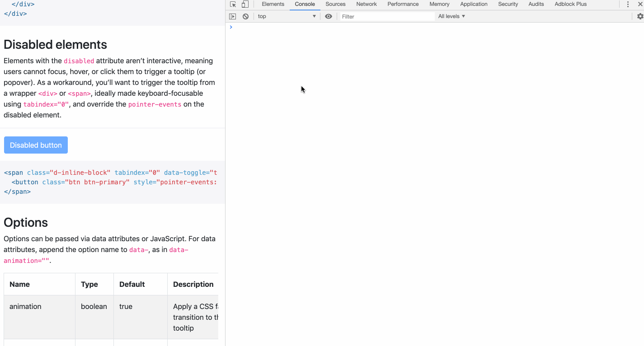Open the Sources tab
644x346 pixels.
point(335,4)
